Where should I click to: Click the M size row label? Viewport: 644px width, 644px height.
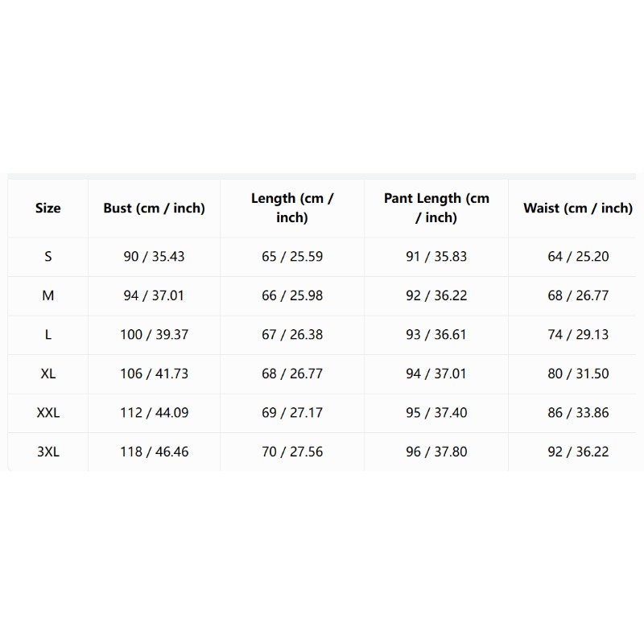(48, 295)
